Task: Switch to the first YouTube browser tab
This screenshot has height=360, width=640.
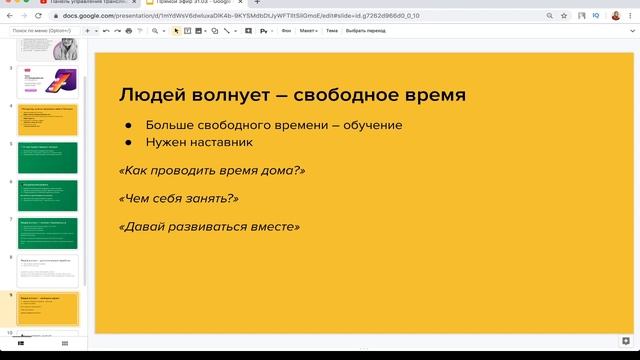Action: coord(88,2)
